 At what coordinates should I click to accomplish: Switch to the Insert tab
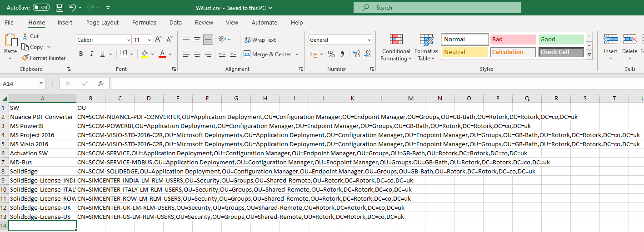click(x=65, y=22)
